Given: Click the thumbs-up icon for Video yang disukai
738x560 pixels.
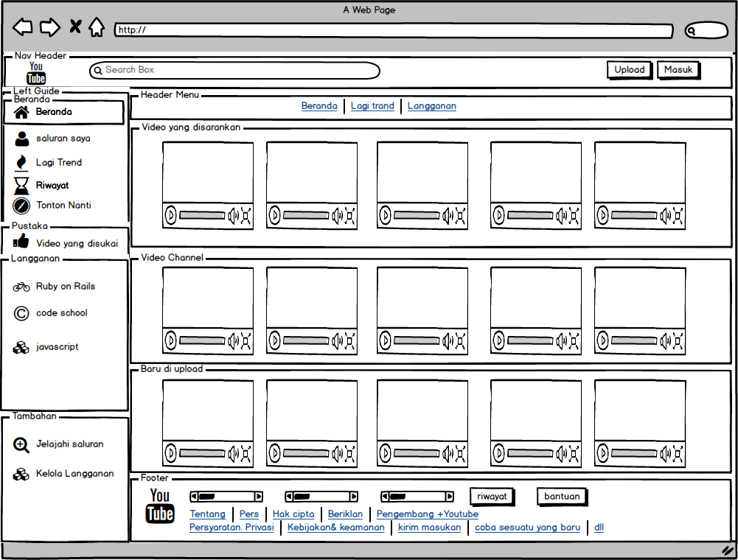Looking at the screenshot, I should 21,242.
